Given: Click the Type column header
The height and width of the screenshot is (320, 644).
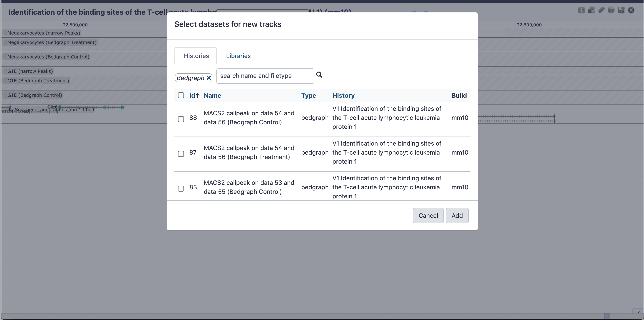Looking at the screenshot, I should point(308,95).
